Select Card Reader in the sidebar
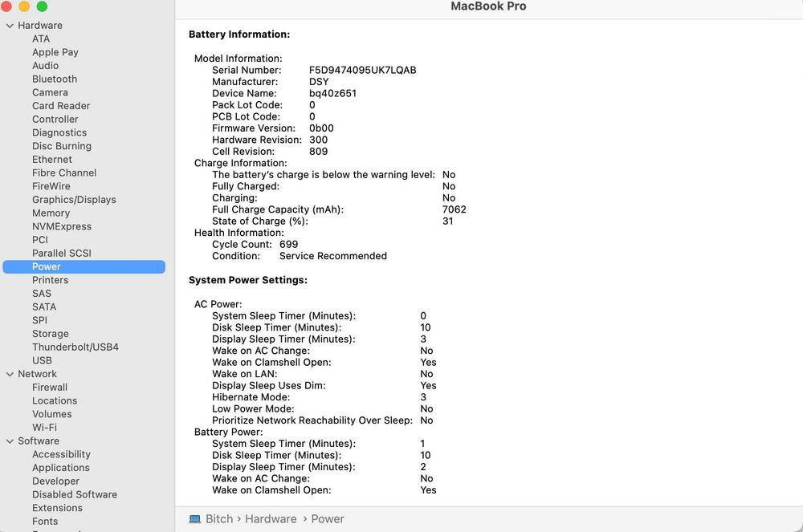The width and height of the screenshot is (803, 532). tap(61, 105)
